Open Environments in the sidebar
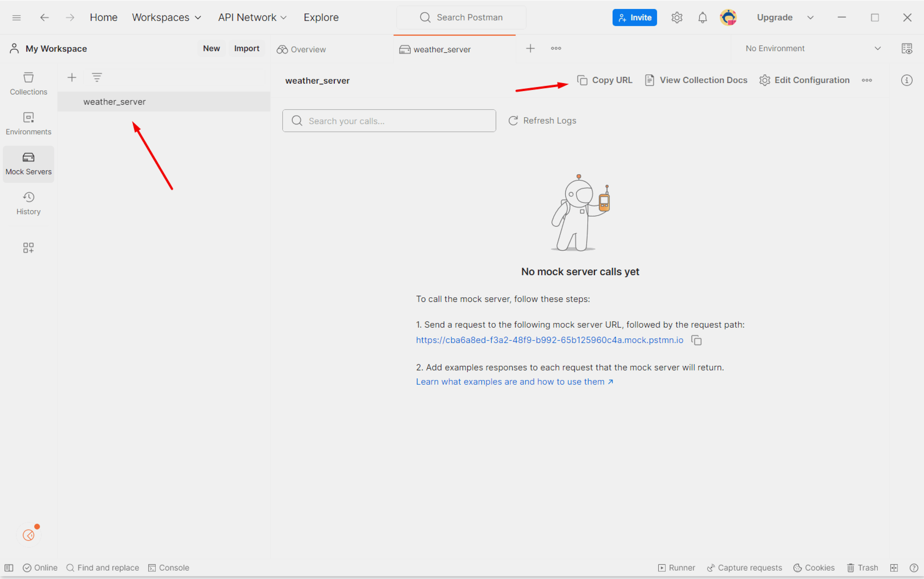924x579 pixels. point(28,124)
